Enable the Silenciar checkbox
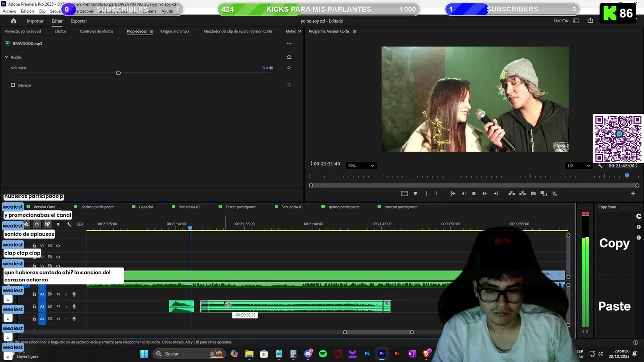 [13, 85]
